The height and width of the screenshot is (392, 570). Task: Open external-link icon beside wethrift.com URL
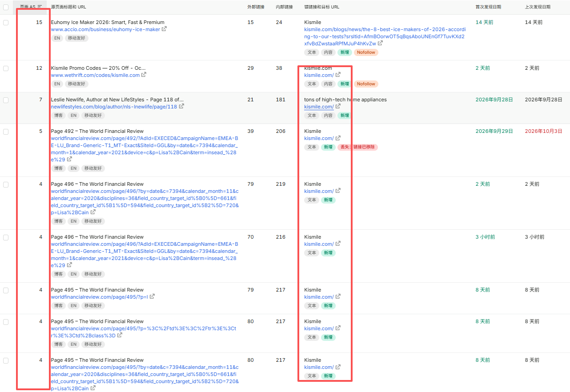click(x=144, y=75)
